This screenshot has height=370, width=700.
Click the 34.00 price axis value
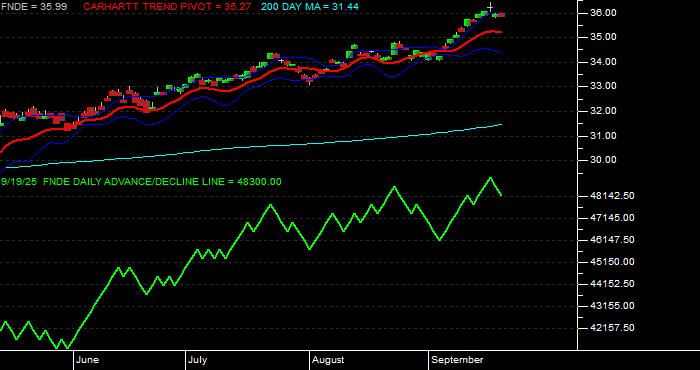604,62
